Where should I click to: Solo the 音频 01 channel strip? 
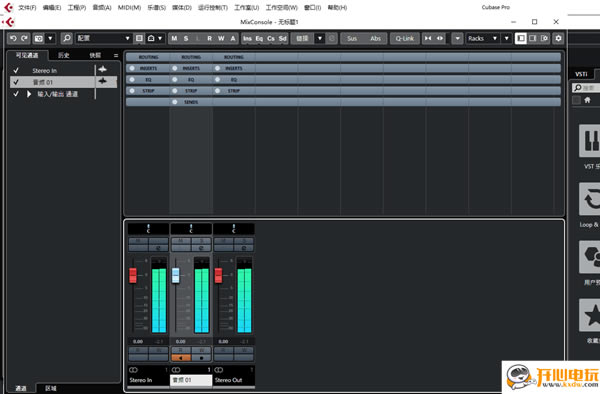click(x=201, y=241)
